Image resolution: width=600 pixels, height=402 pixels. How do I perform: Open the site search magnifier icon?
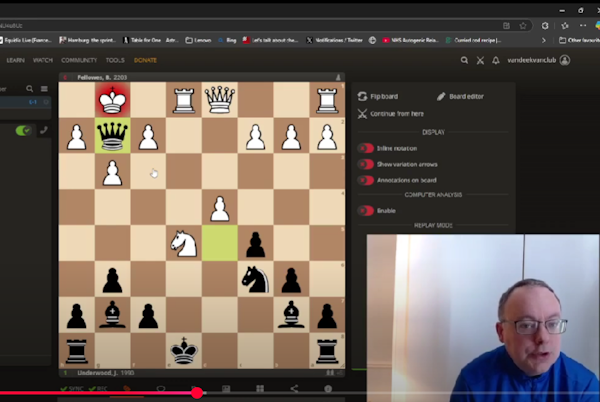464,60
